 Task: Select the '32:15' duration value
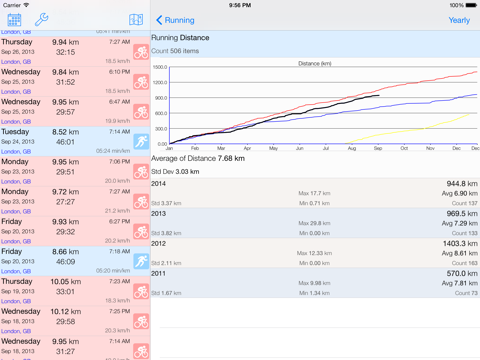(x=66, y=52)
